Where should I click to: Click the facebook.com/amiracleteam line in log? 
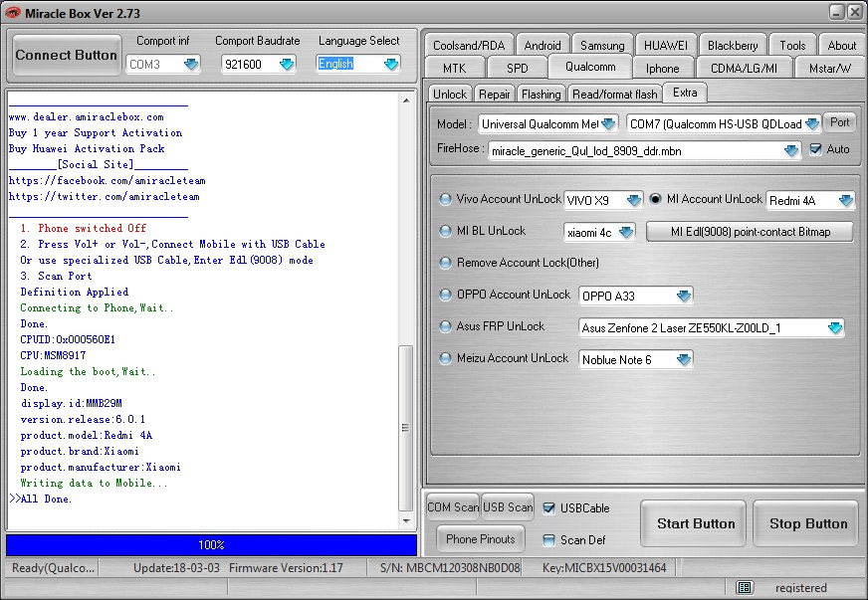(107, 180)
